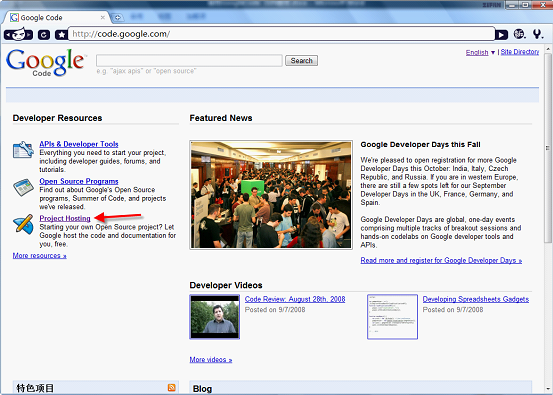The image size is (553, 395).
Task: Click the Developer Days crowd photo
Action: coord(271,195)
